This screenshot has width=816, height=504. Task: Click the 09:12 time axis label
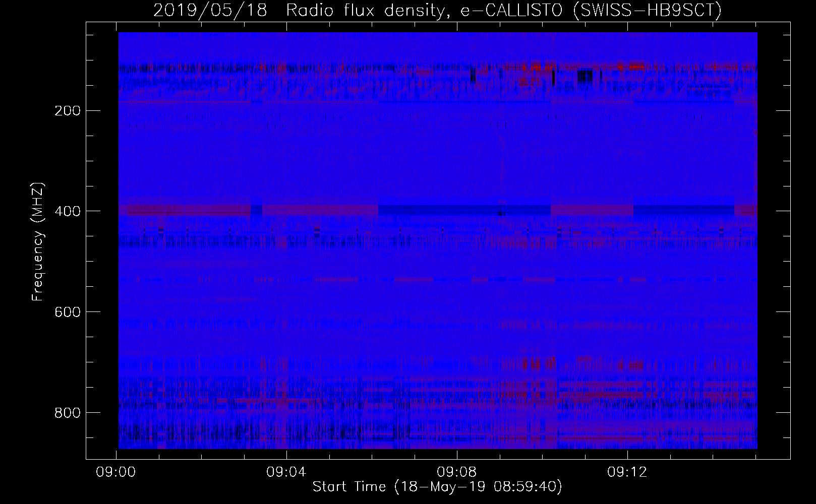[627, 472]
